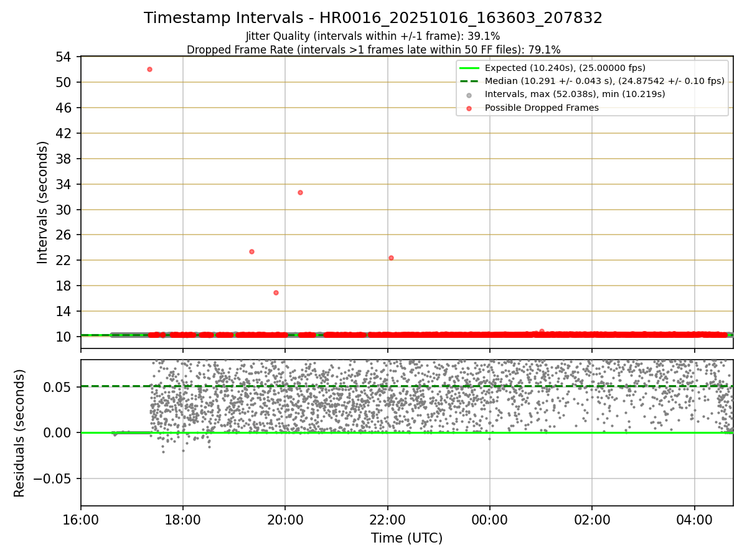Select the Jitter Quality 39.1% subtitle line
Screen dimensions: 747x560
373,36
